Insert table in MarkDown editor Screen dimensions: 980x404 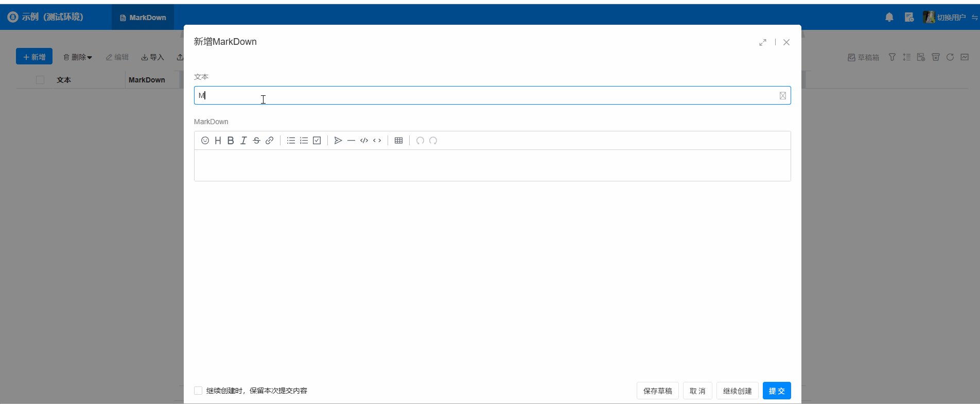point(398,141)
